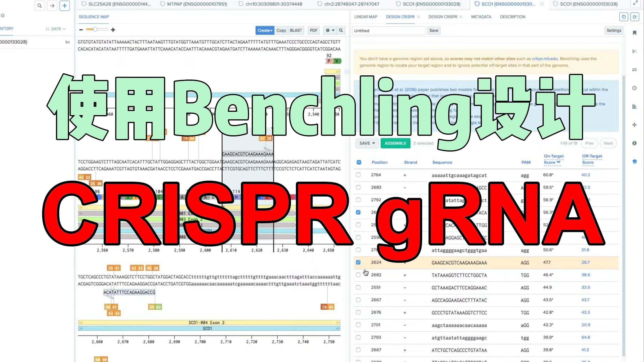Select the blue SCO1 annotation bar above the 2,660 ruler
644x362 pixels.
tap(209, 329)
